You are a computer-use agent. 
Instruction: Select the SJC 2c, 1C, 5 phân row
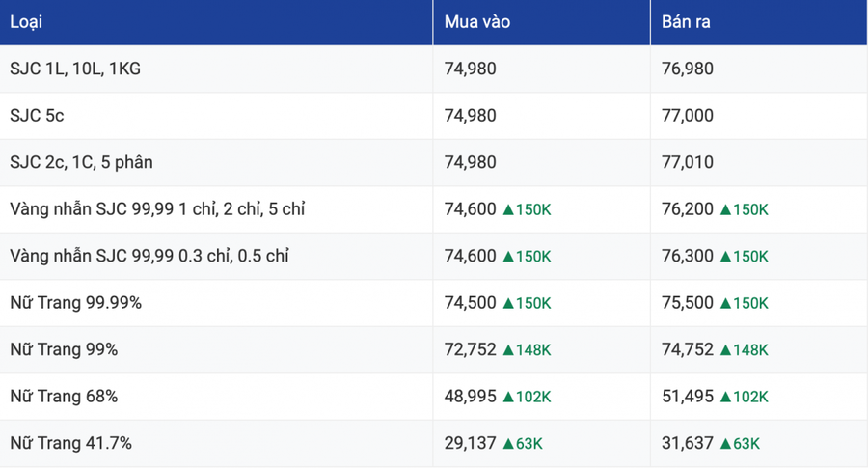(x=434, y=162)
